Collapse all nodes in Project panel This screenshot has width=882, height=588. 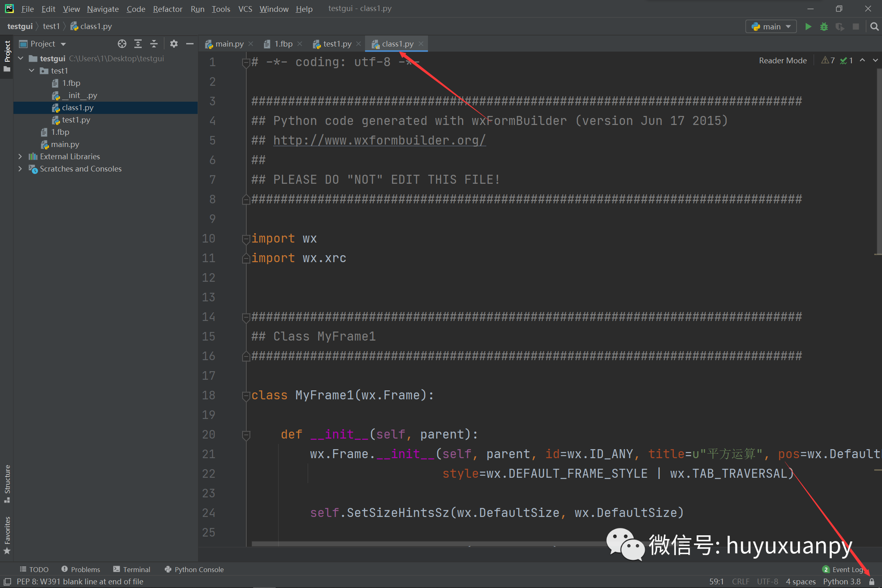pyautogui.click(x=154, y=44)
